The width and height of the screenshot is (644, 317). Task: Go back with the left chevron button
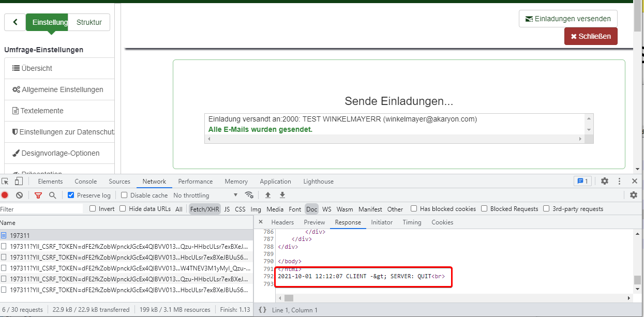pos(15,22)
